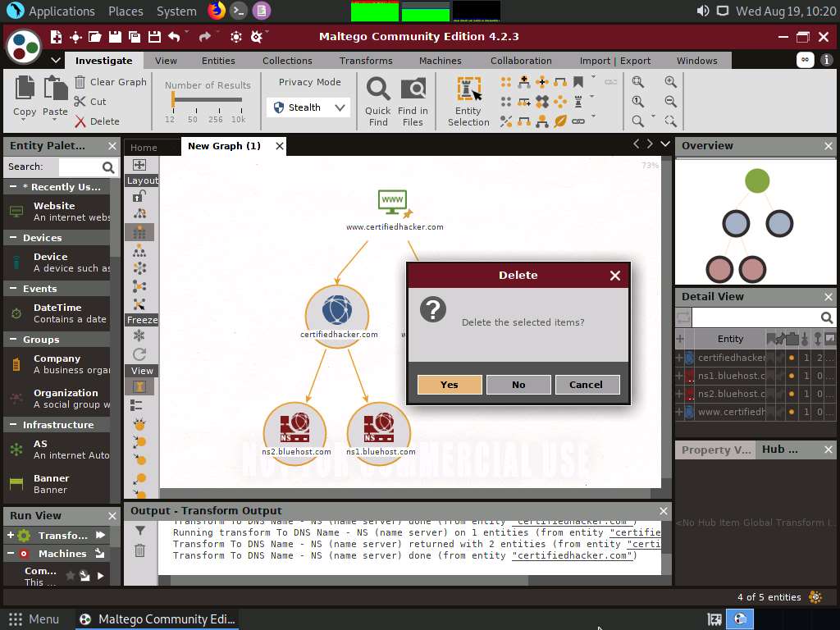The width and height of the screenshot is (840, 630).
Task: Click Cut in the ribbon
Action: [x=90, y=101]
